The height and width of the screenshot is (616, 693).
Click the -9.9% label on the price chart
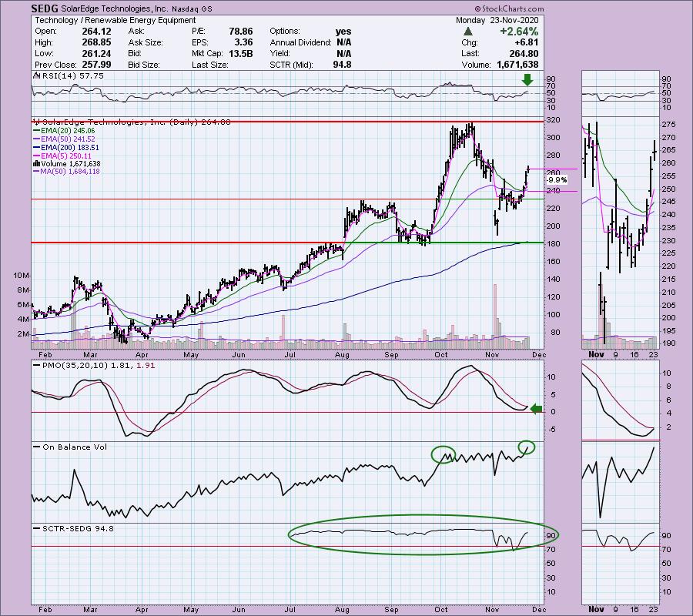(x=557, y=180)
